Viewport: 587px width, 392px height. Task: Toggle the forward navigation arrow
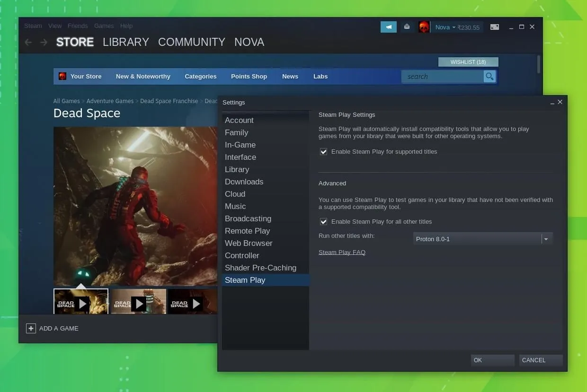(43, 42)
